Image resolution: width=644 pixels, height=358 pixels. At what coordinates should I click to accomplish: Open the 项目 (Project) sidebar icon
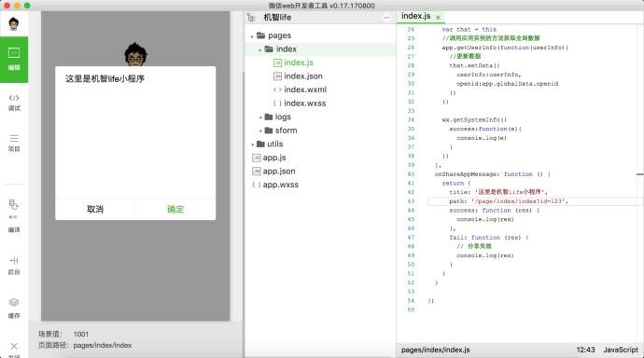coord(14,144)
